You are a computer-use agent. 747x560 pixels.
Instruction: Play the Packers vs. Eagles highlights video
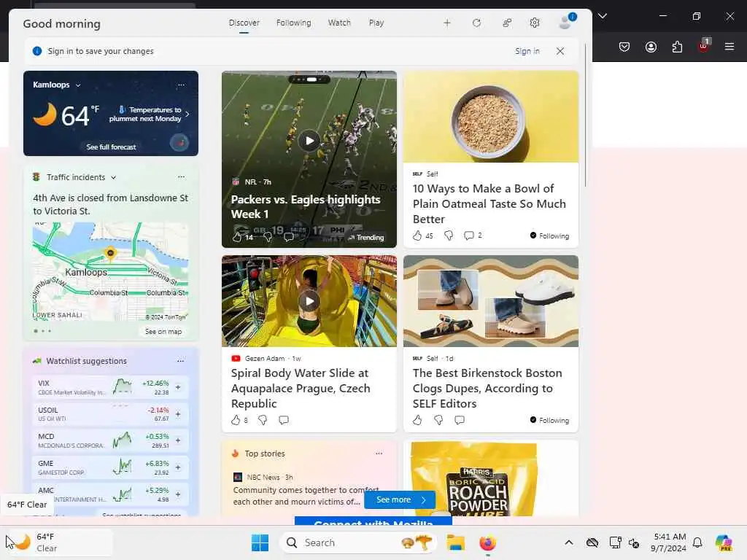click(309, 141)
